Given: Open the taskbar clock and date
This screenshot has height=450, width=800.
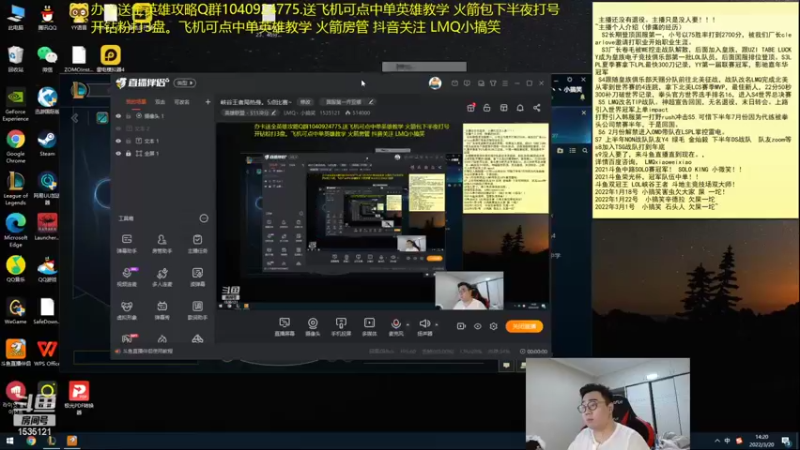Looking at the screenshot, I should click(x=761, y=441).
